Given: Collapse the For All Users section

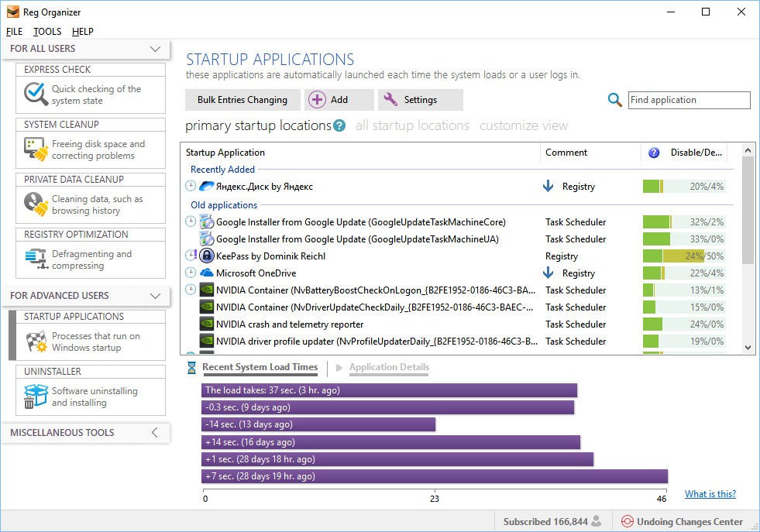Looking at the screenshot, I should (154, 50).
